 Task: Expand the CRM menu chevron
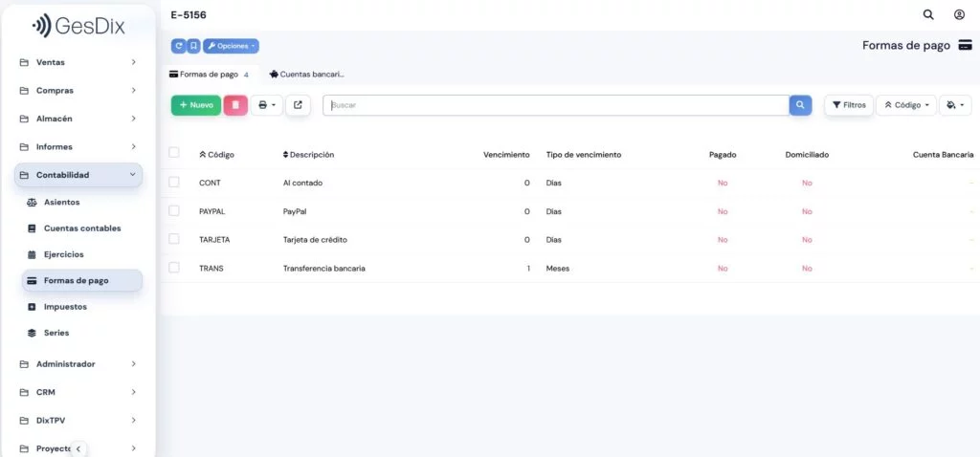[133, 392]
